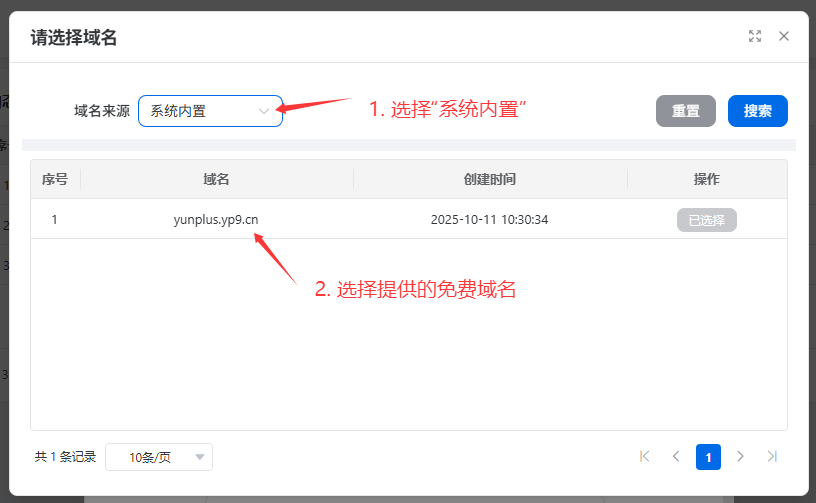
Task: Click the 创建时间 column header
Action: tap(489, 179)
